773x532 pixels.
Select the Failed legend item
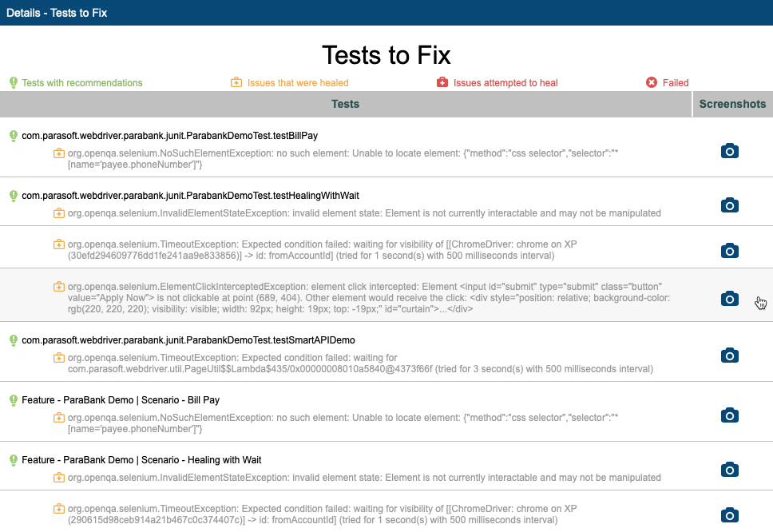pyautogui.click(x=667, y=83)
